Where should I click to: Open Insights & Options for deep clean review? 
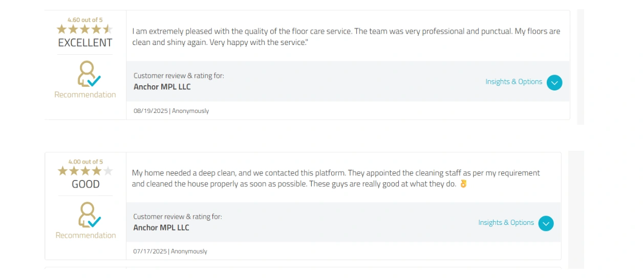[x=506, y=223]
